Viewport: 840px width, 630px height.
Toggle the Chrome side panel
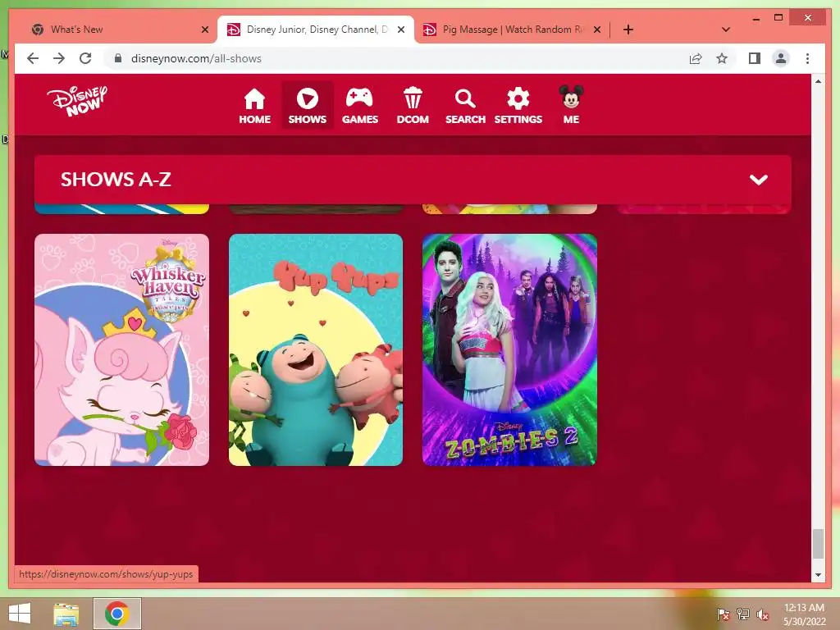[755, 58]
